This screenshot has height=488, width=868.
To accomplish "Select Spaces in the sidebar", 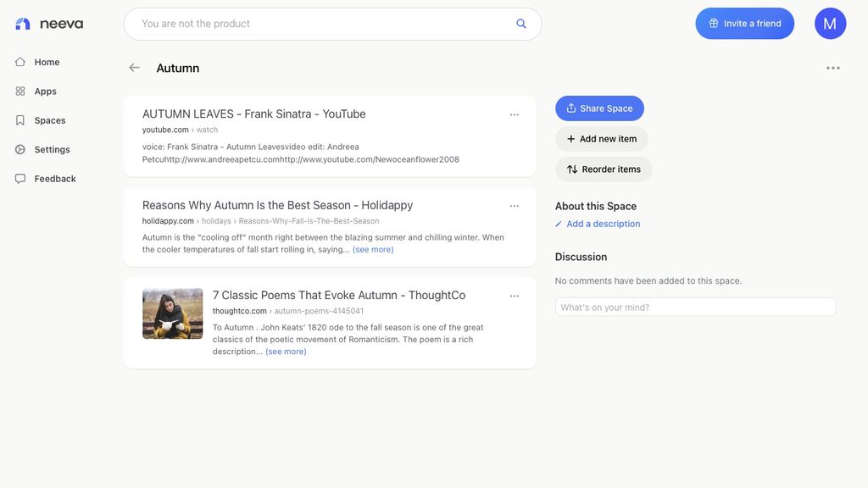I will (x=48, y=120).
